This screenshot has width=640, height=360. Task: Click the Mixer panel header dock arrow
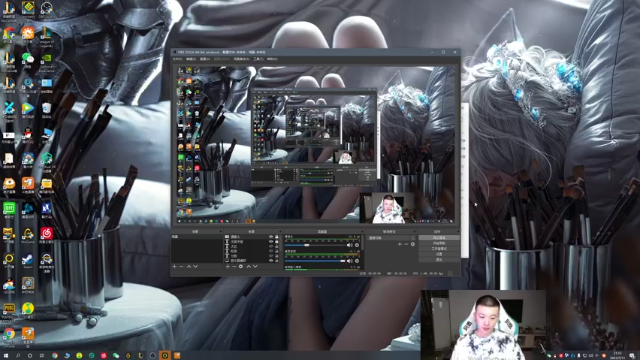[x=362, y=231]
